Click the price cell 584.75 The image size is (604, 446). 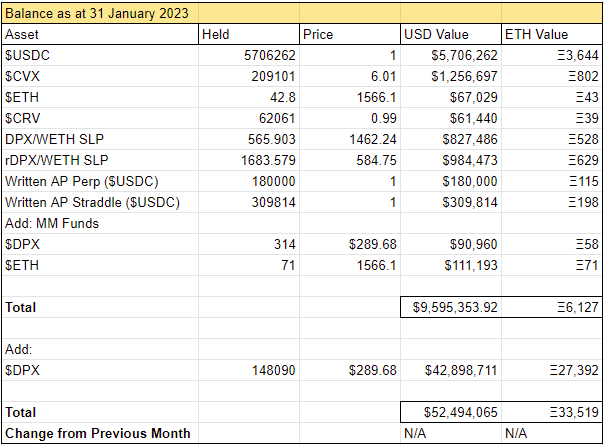coord(376,160)
